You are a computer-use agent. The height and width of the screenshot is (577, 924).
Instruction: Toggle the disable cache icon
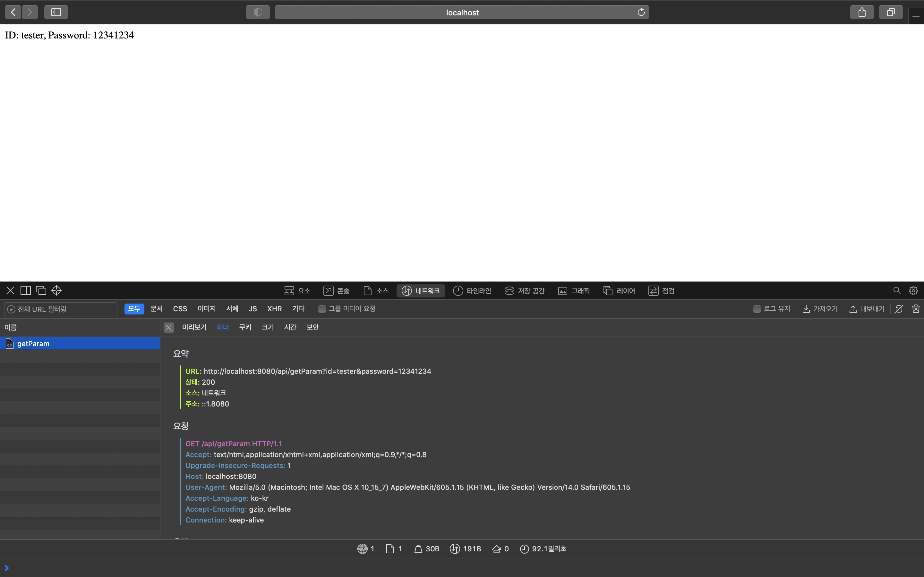pyautogui.click(x=899, y=309)
